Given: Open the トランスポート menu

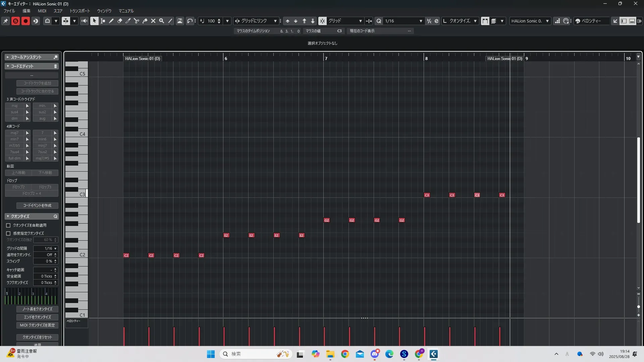Looking at the screenshot, I should [x=79, y=11].
